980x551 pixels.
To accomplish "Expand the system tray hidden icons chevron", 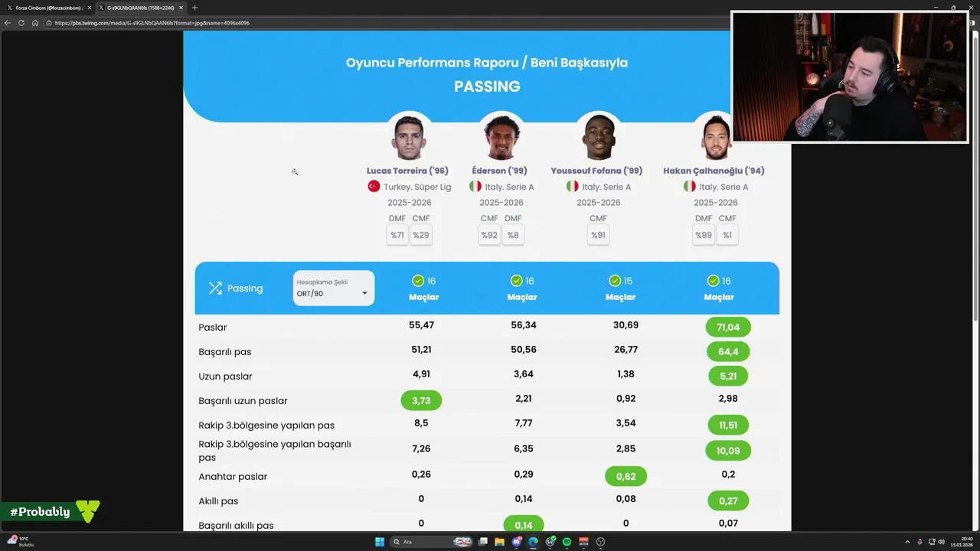I will [907, 542].
